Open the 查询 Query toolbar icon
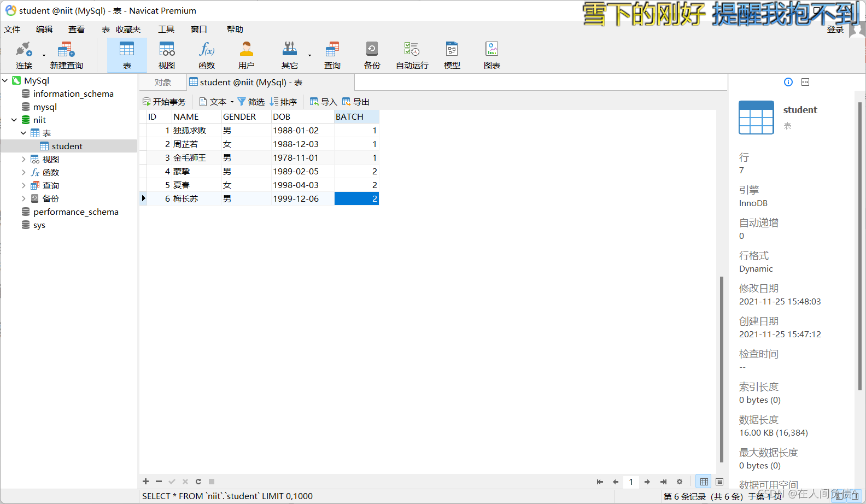The height and width of the screenshot is (504, 866). coord(332,55)
